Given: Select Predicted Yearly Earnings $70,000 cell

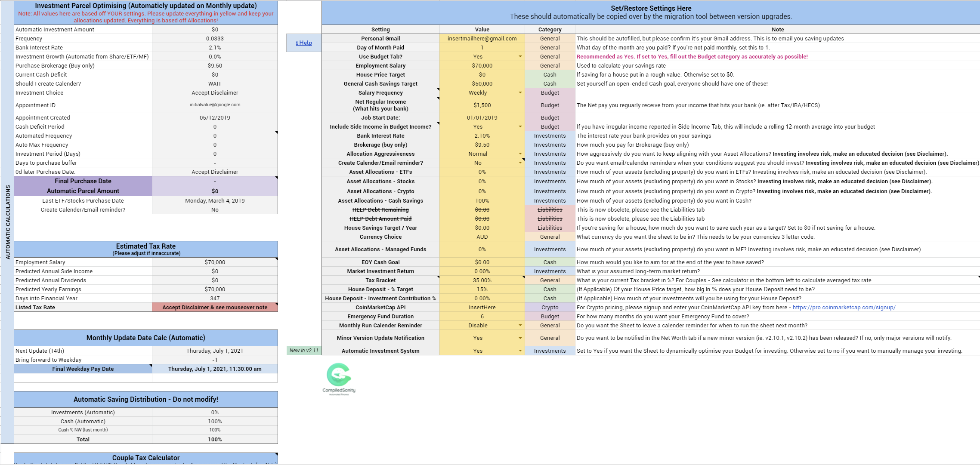Looking at the screenshot, I should (215, 289).
